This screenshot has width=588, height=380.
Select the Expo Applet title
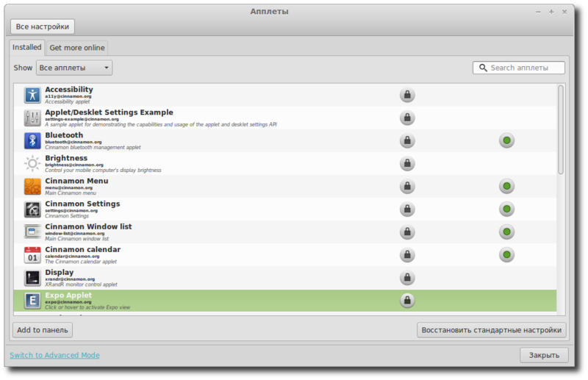[x=68, y=295]
